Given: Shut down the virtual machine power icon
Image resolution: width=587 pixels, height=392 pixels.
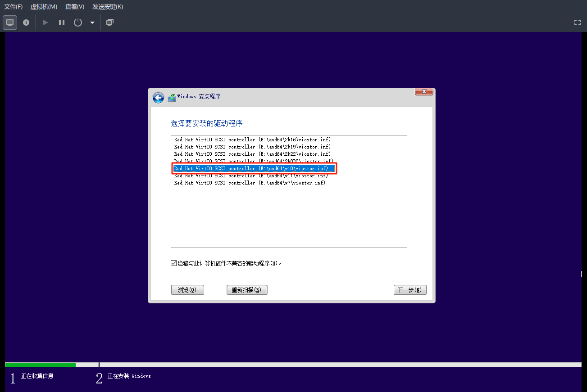Looking at the screenshot, I should click(78, 23).
